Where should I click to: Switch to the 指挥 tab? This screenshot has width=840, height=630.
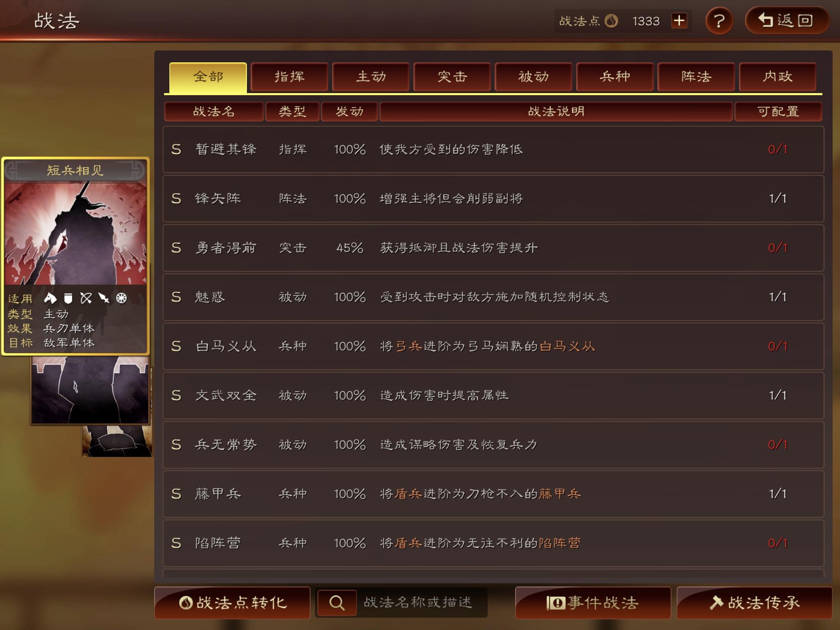pyautogui.click(x=289, y=77)
